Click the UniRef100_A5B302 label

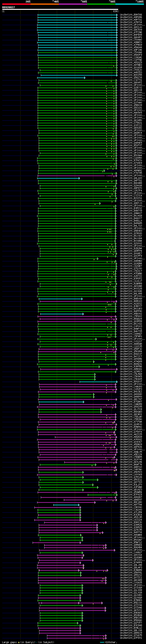pyautogui.click(x=131, y=314)
